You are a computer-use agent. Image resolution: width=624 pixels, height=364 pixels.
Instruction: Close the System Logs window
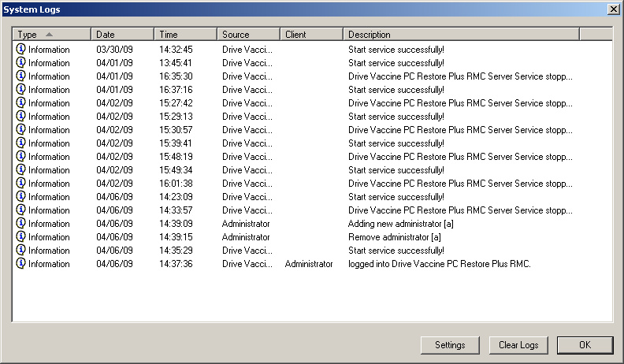[x=613, y=9]
